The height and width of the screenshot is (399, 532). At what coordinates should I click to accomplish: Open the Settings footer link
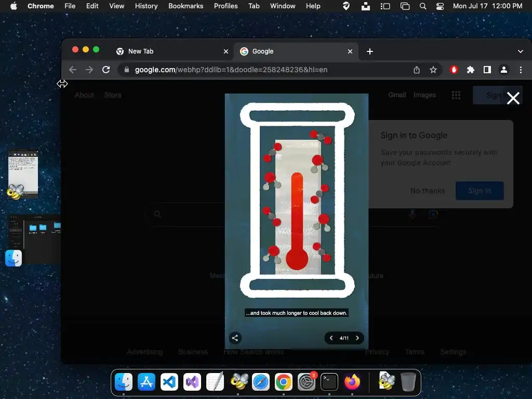[x=453, y=352]
